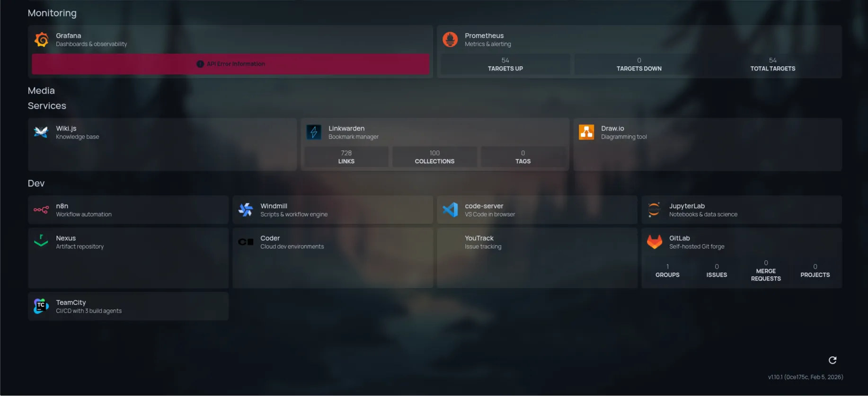This screenshot has height=396, width=868.
Task: Open the Coder cloud dev environments title
Action: click(270, 238)
